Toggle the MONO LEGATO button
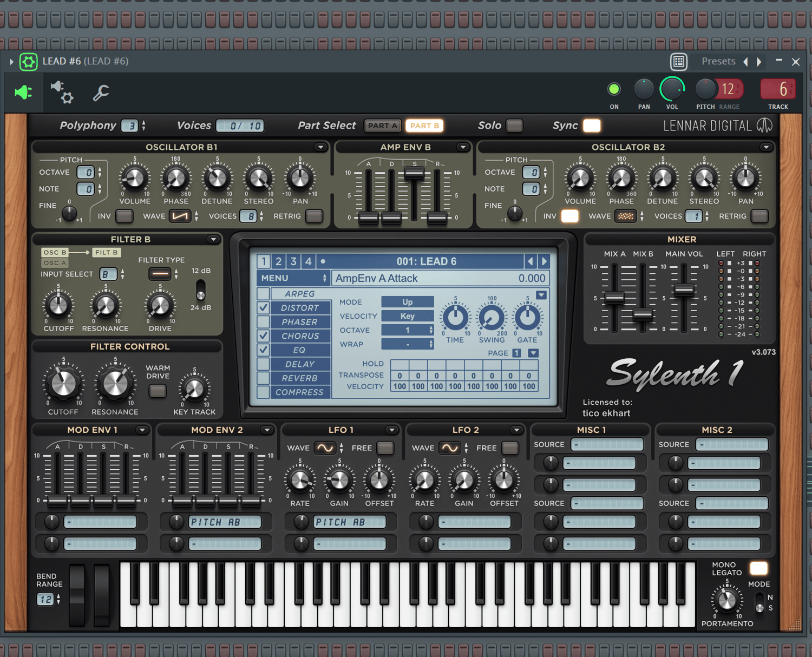 pos(759,568)
